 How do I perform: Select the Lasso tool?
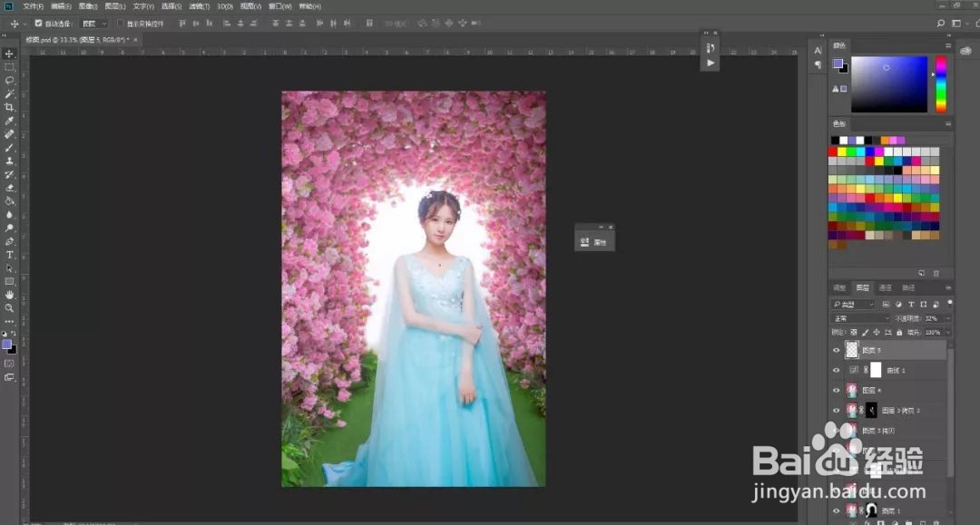(10, 82)
